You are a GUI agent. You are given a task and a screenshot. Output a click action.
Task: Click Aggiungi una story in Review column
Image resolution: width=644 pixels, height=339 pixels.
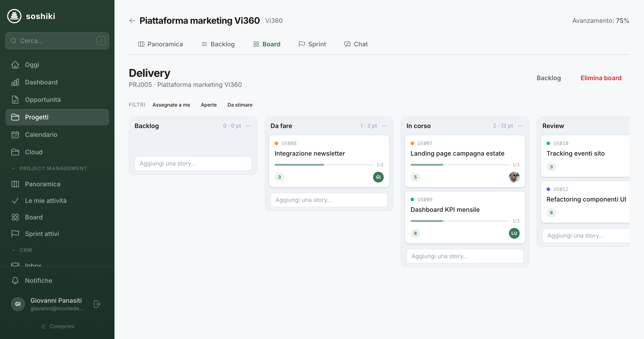click(x=586, y=236)
